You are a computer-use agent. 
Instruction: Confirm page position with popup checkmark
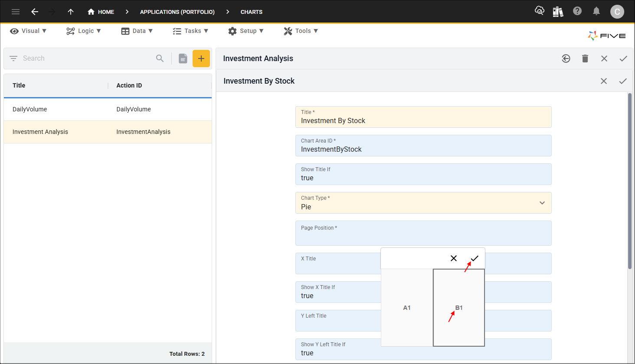point(475,258)
